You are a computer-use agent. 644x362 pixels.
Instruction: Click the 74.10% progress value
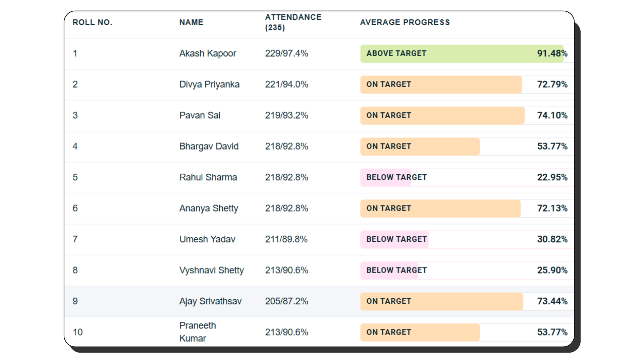pyautogui.click(x=552, y=116)
